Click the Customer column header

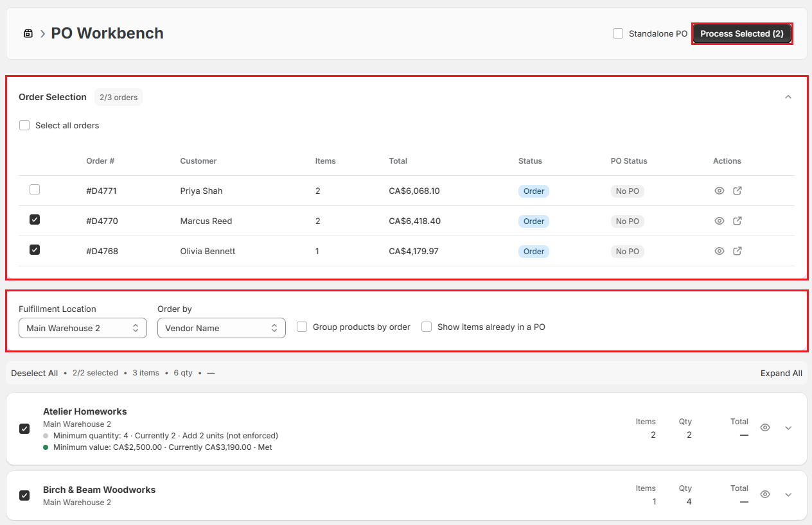(x=199, y=161)
